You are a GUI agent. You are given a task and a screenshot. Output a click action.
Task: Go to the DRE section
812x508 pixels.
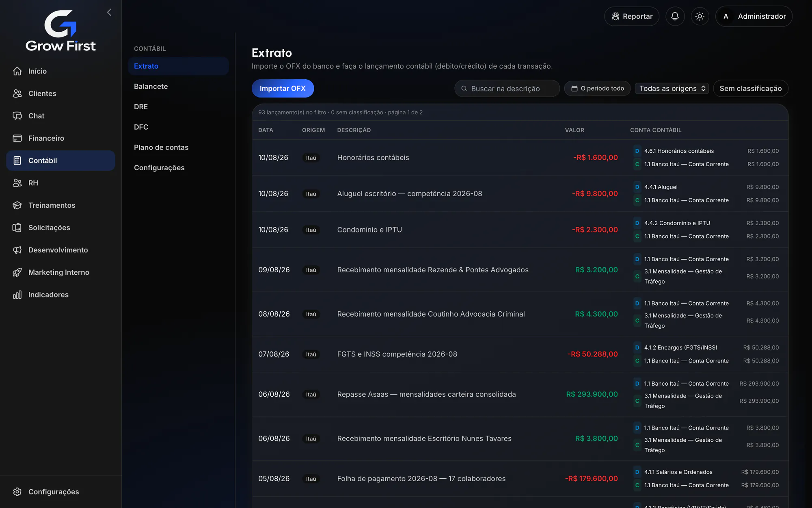click(x=178, y=106)
